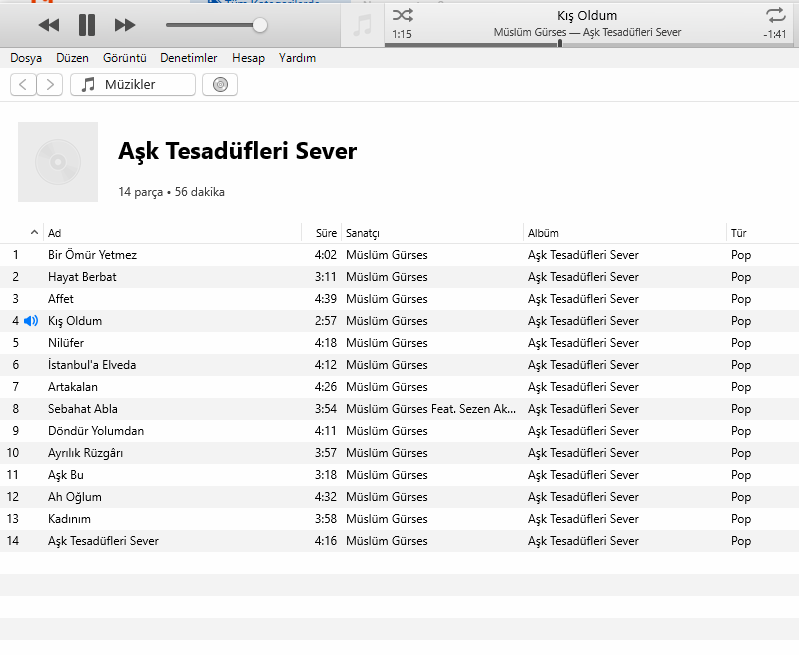Skip back with the rewind button
This screenshot has width=799, height=655.
pyautogui.click(x=49, y=25)
